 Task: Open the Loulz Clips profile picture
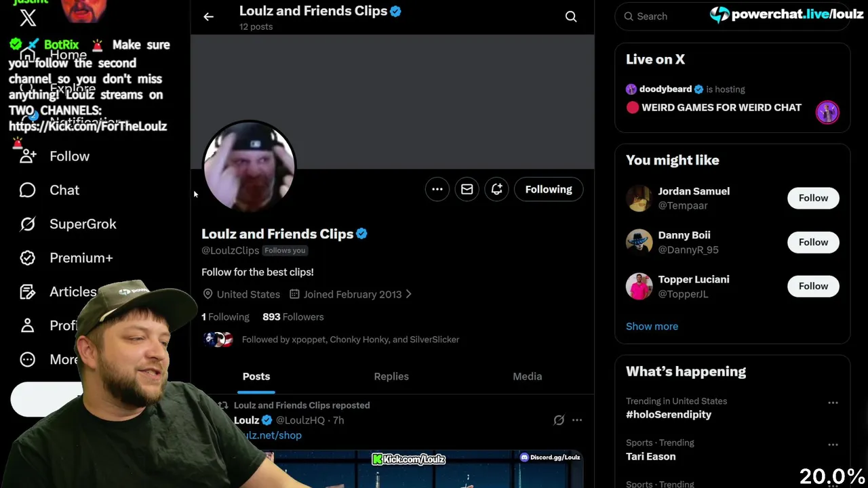249,167
